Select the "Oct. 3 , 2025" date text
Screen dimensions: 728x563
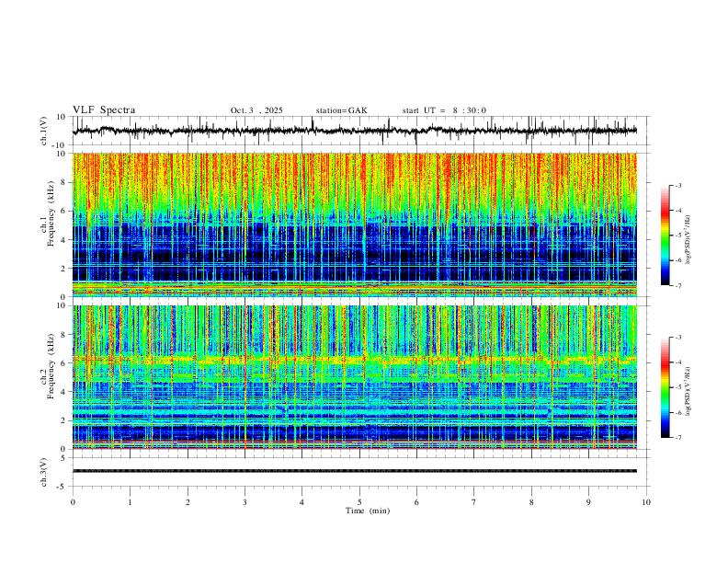tap(256, 110)
